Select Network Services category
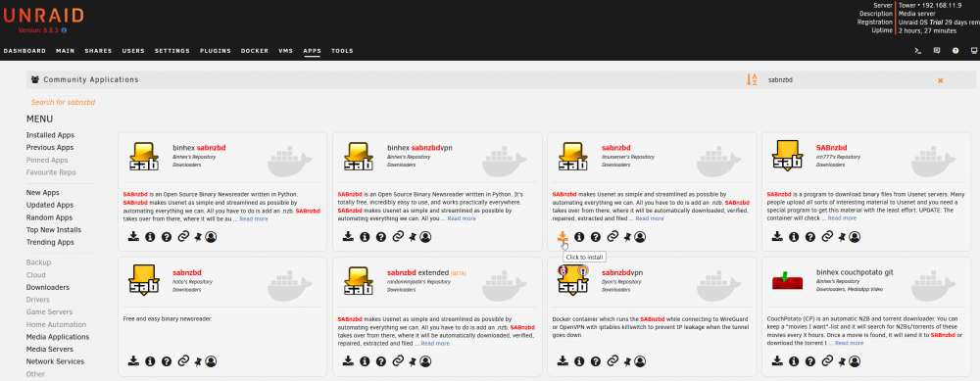 pos(55,361)
